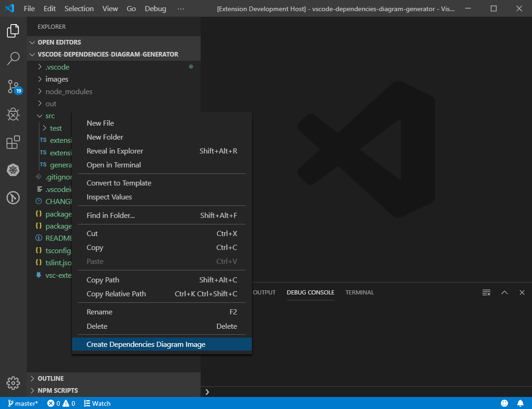Click the master* git branch indicator
The height and width of the screenshot is (409, 532).
tap(23, 403)
